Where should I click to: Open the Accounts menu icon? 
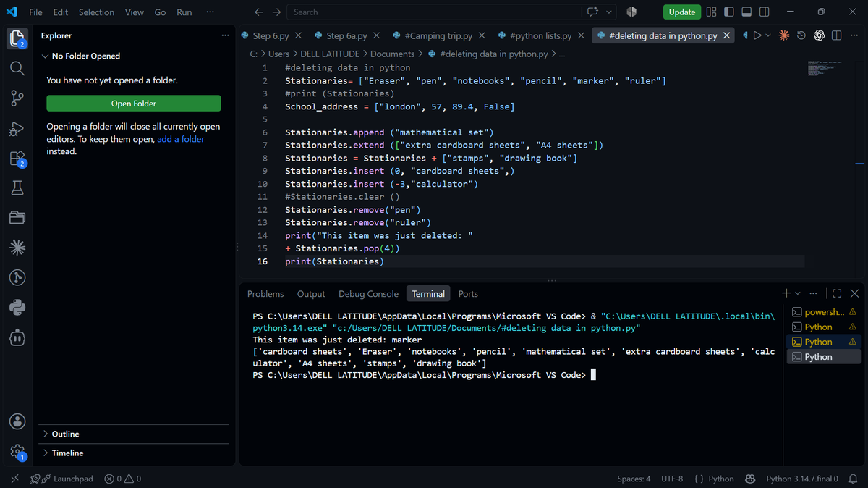point(17,421)
